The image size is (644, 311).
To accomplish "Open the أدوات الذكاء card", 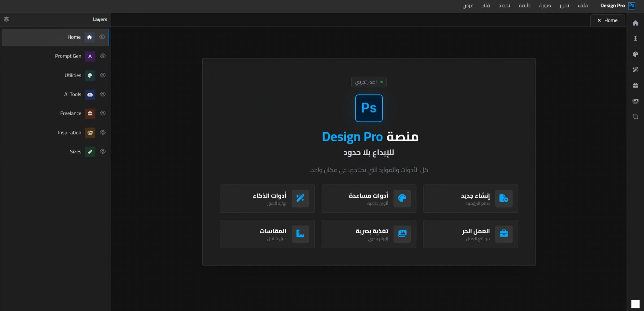I will pos(267,199).
